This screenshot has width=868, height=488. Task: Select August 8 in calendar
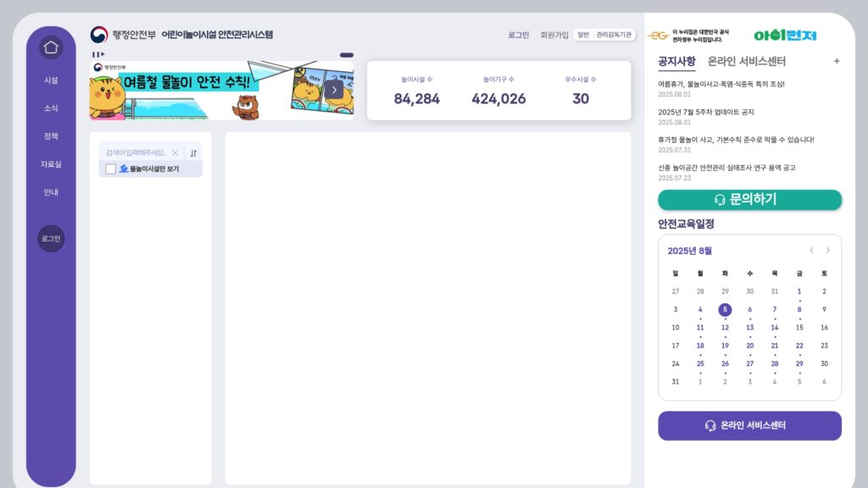pos(798,310)
